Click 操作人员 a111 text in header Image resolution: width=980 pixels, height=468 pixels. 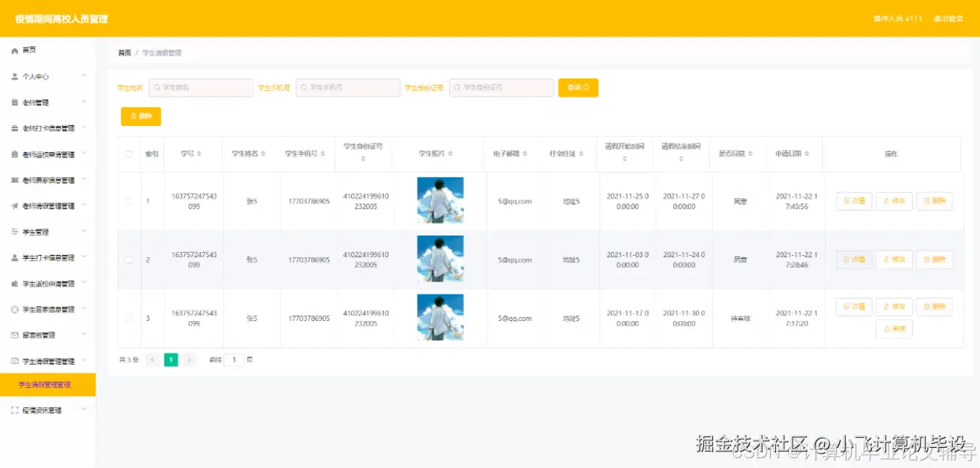click(898, 19)
